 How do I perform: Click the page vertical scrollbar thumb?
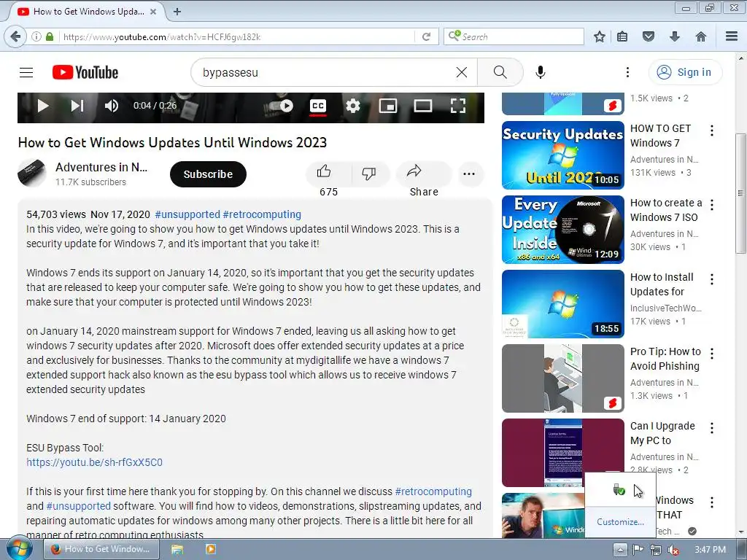(x=740, y=192)
